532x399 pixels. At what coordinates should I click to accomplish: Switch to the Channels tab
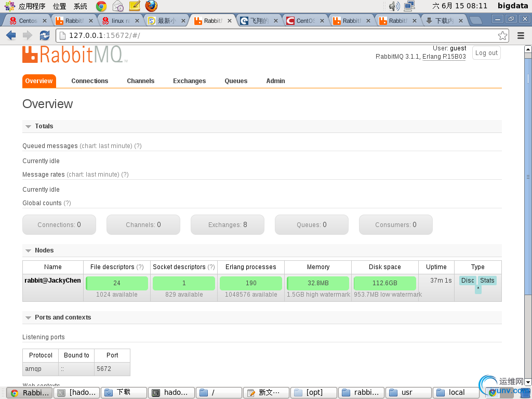(140, 81)
